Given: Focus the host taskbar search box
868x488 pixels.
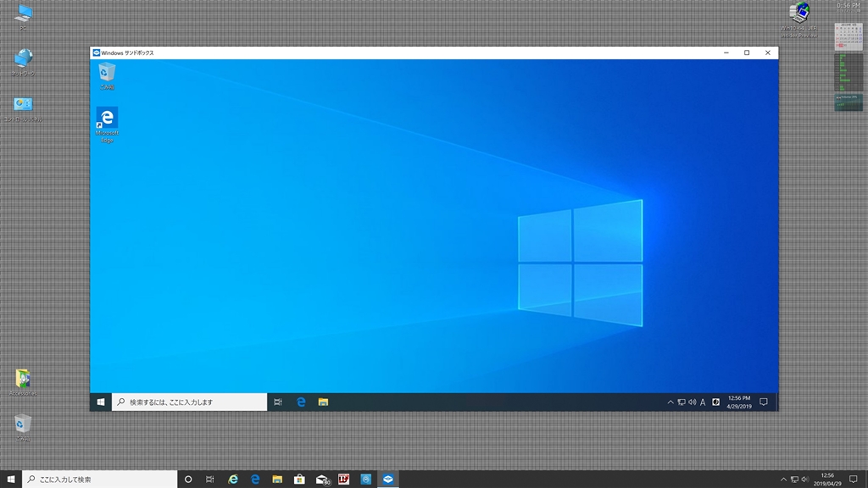Looking at the screenshot, I should pyautogui.click(x=100, y=480).
